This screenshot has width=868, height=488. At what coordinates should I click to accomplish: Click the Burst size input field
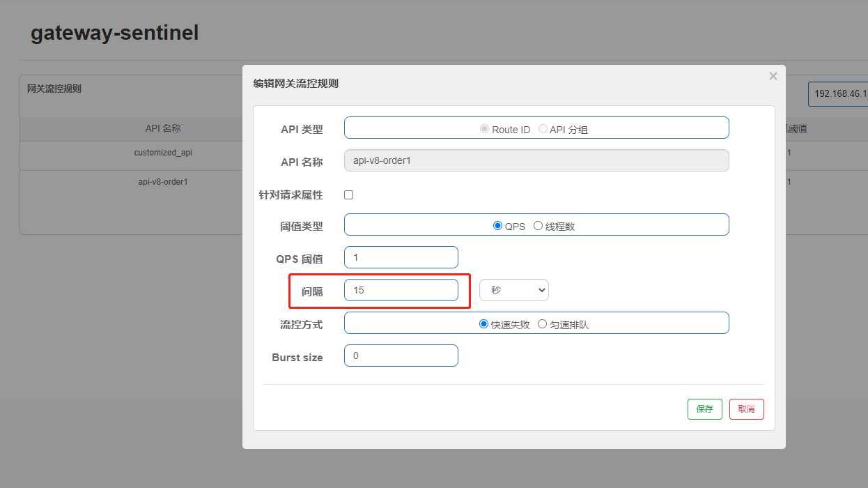tap(401, 355)
